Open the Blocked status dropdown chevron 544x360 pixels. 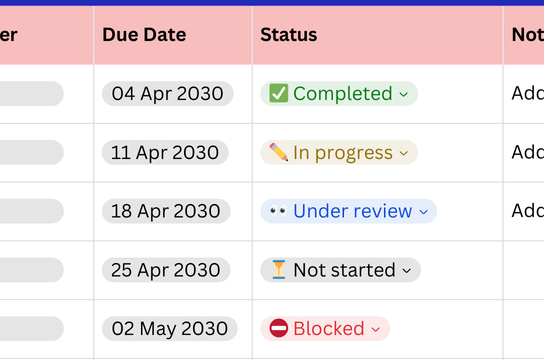pos(376,329)
